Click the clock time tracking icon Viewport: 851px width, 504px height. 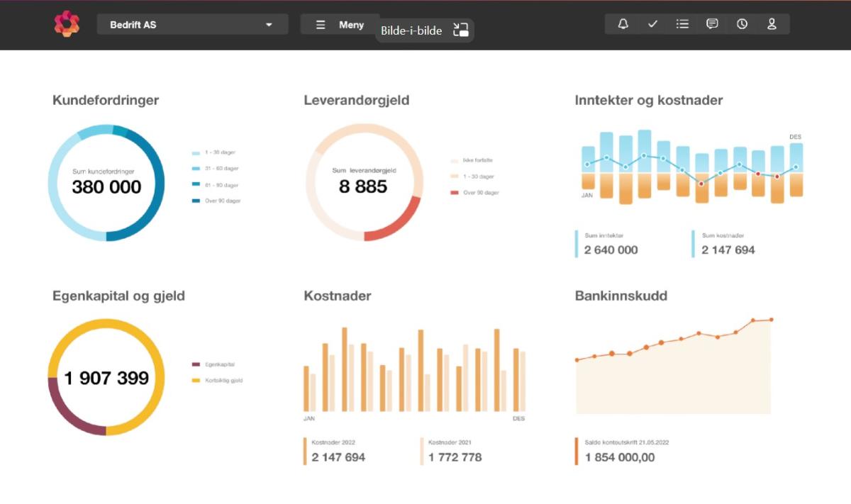(742, 24)
